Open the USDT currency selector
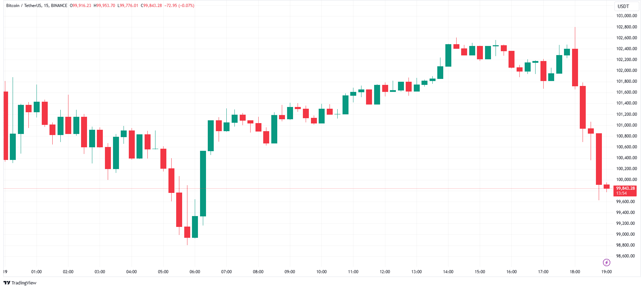 pyautogui.click(x=624, y=6)
